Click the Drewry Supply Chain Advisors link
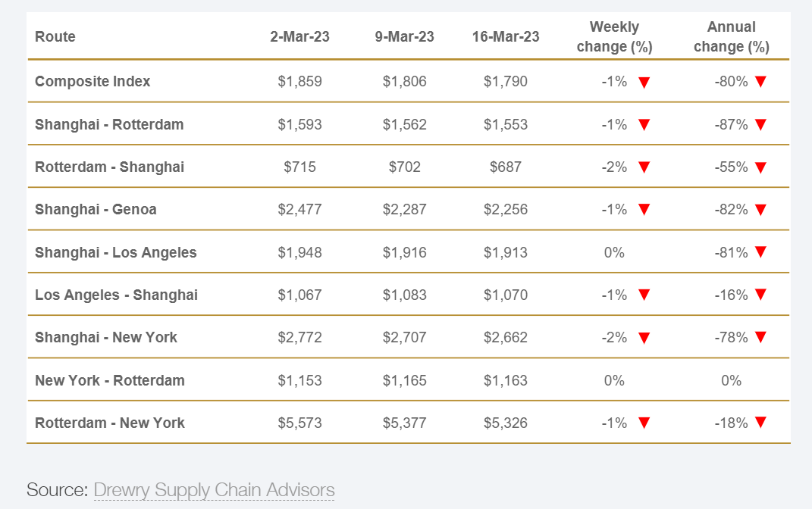The image size is (812, 509). (214, 489)
